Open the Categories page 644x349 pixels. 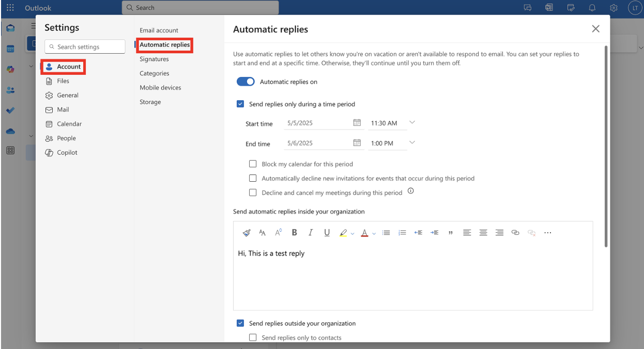(155, 73)
